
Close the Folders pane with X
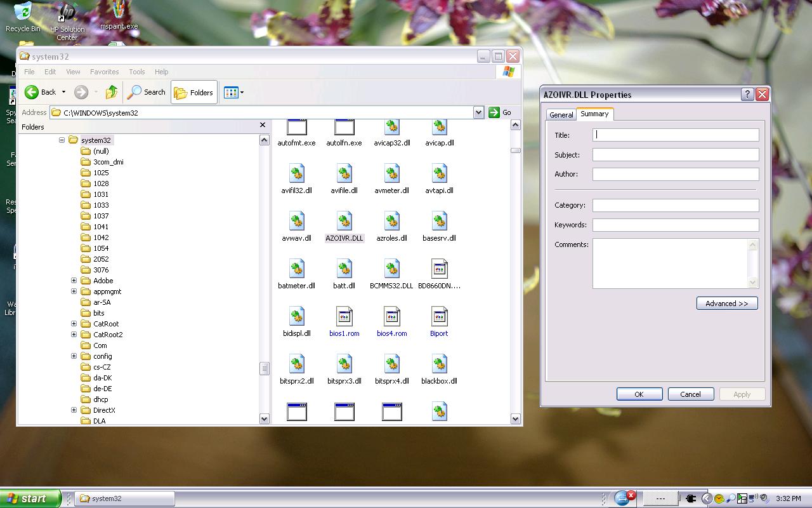[263, 125]
